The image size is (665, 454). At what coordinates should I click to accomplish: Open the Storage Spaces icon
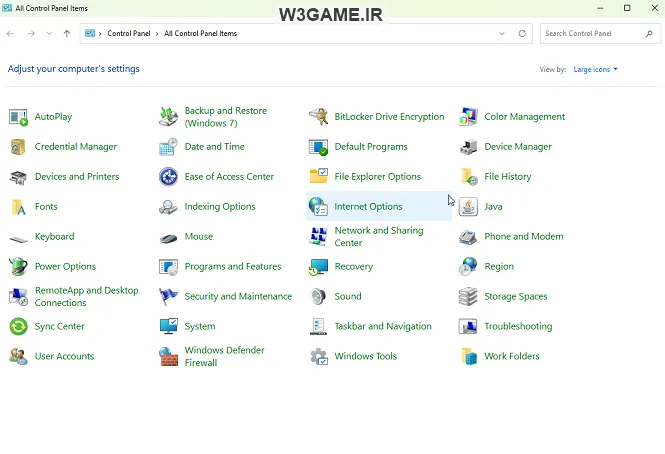pyautogui.click(x=468, y=297)
